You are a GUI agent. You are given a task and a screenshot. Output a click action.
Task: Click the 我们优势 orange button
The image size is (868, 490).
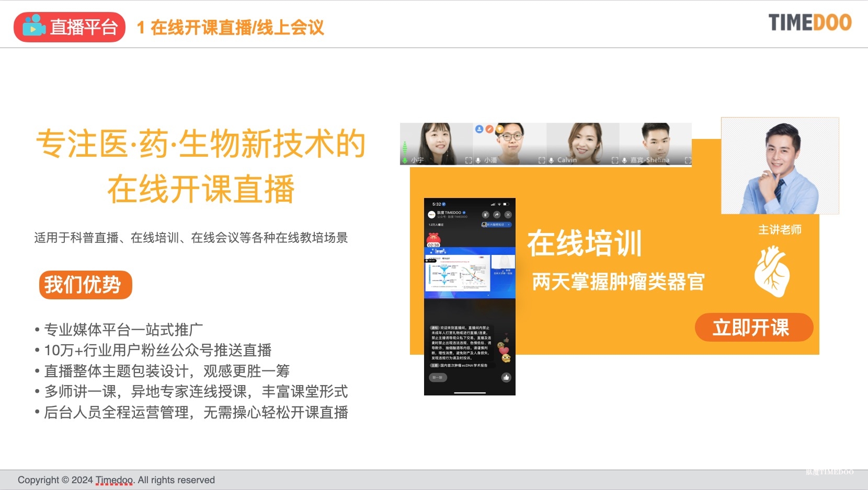click(86, 285)
